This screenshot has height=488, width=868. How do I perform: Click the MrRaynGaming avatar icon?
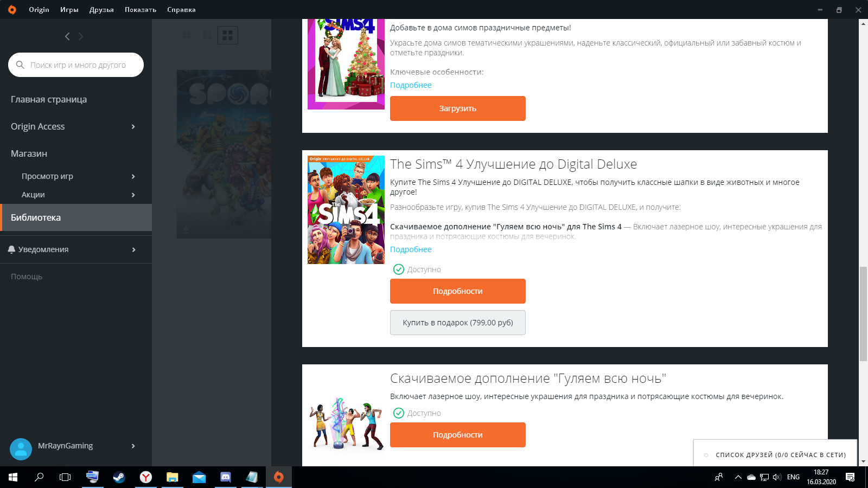[x=21, y=449]
